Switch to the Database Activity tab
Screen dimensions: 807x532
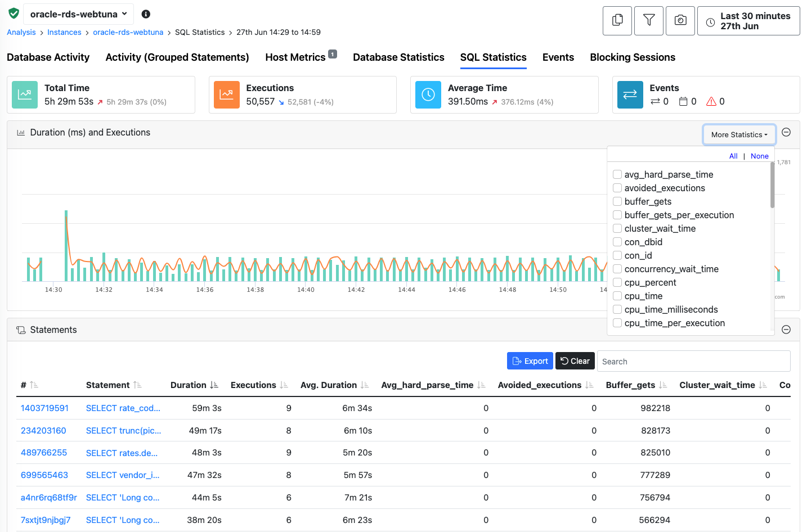coord(48,57)
